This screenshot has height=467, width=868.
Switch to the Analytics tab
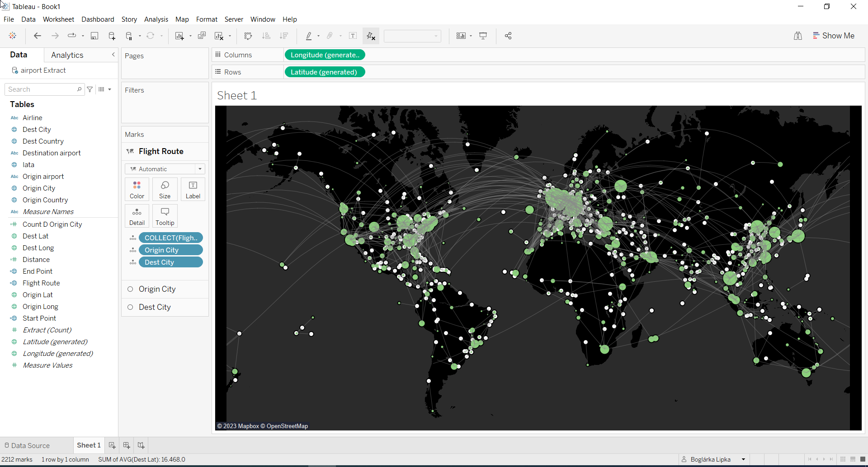[67, 55]
